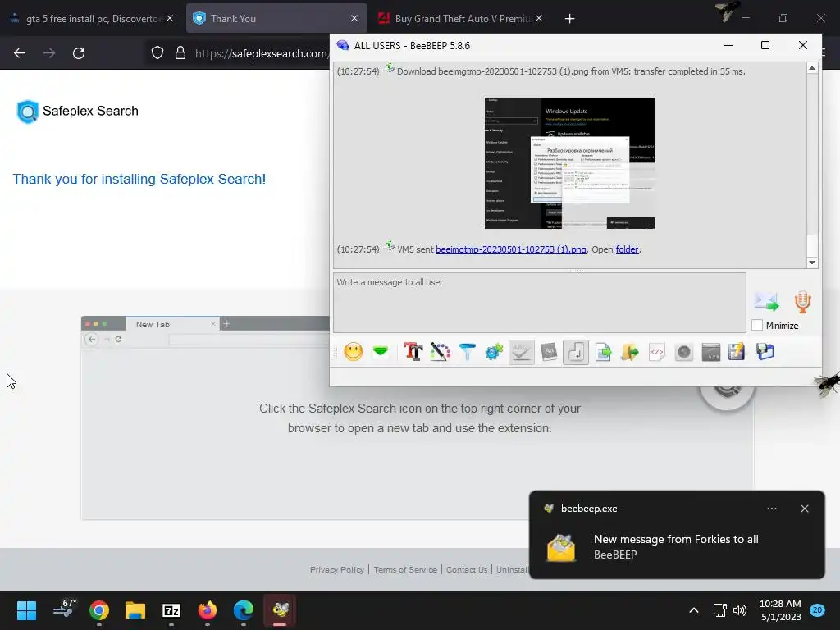Click the volume speaker tray icon
The image size is (840, 630).
coord(740,610)
